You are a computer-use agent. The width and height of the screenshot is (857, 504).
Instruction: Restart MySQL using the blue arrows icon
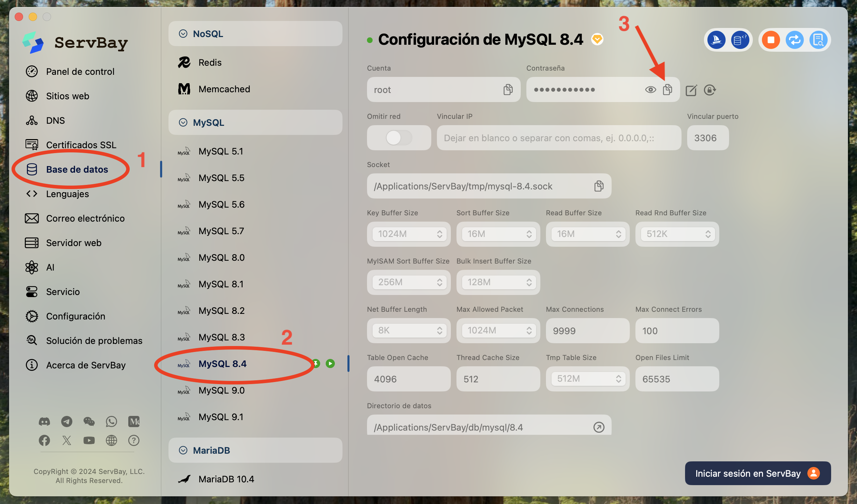point(794,40)
